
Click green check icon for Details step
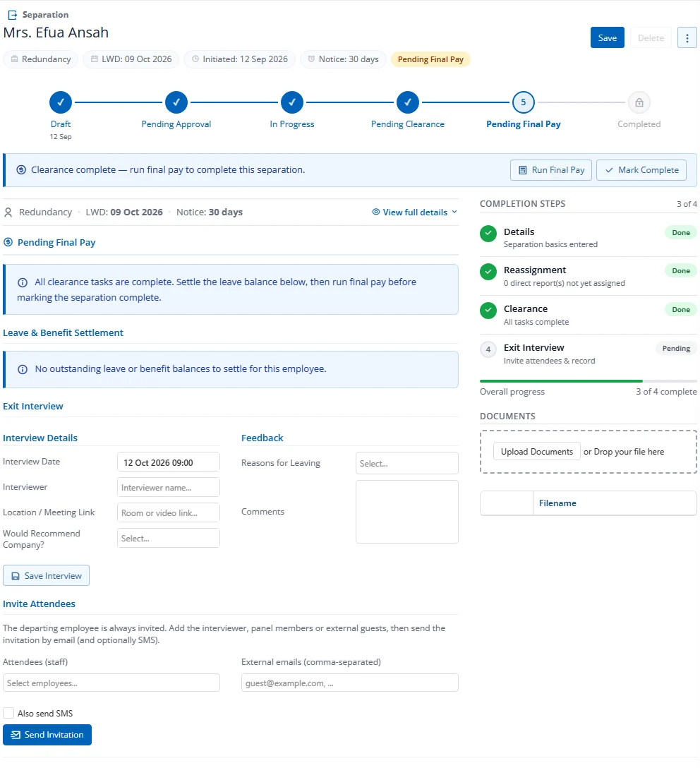point(488,234)
